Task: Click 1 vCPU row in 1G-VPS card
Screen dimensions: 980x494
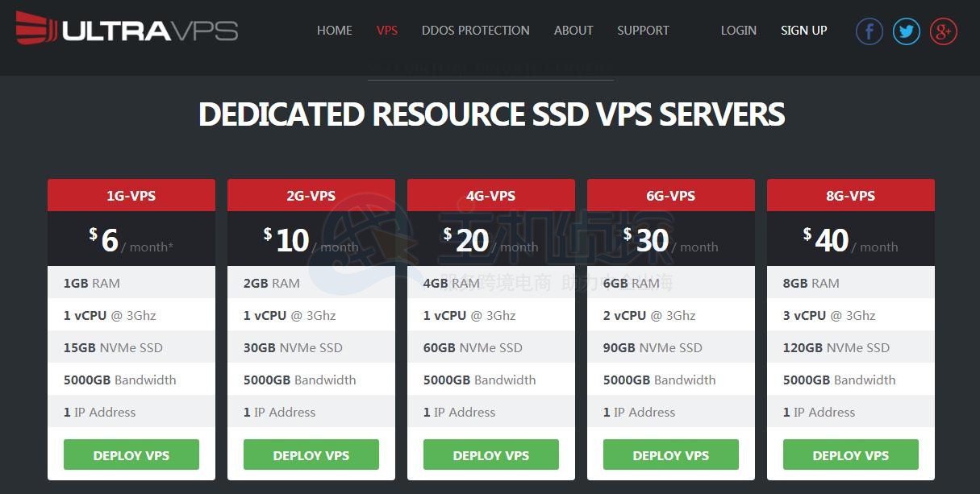Action: pos(131,315)
